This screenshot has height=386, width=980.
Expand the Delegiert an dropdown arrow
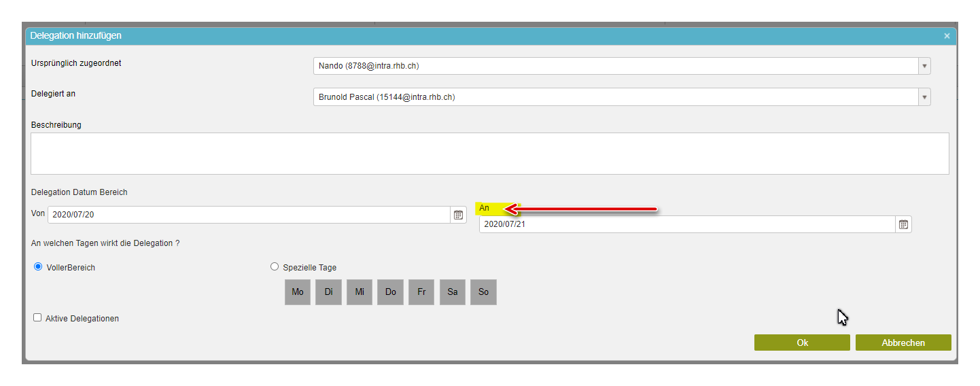(x=924, y=97)
